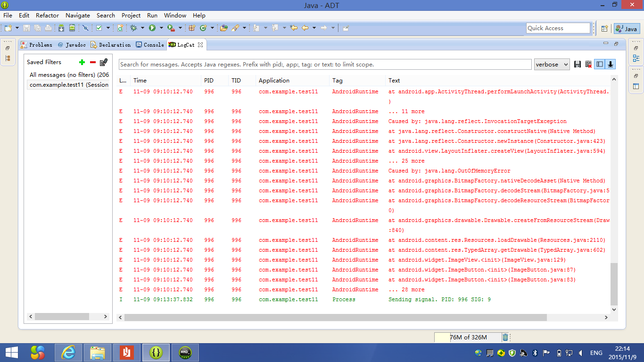Open the Project menu
This screenshot has width=644, height=362.
click(x=131, y=15)
